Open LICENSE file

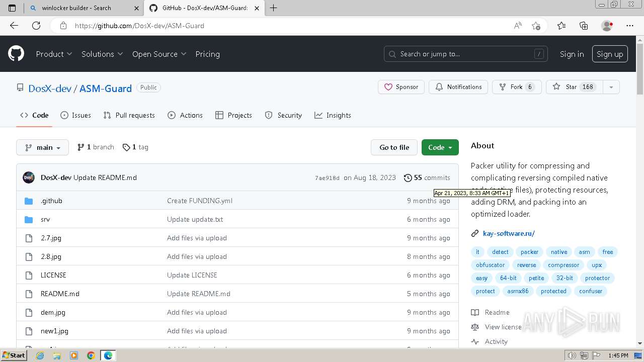[x=53, y=275]
